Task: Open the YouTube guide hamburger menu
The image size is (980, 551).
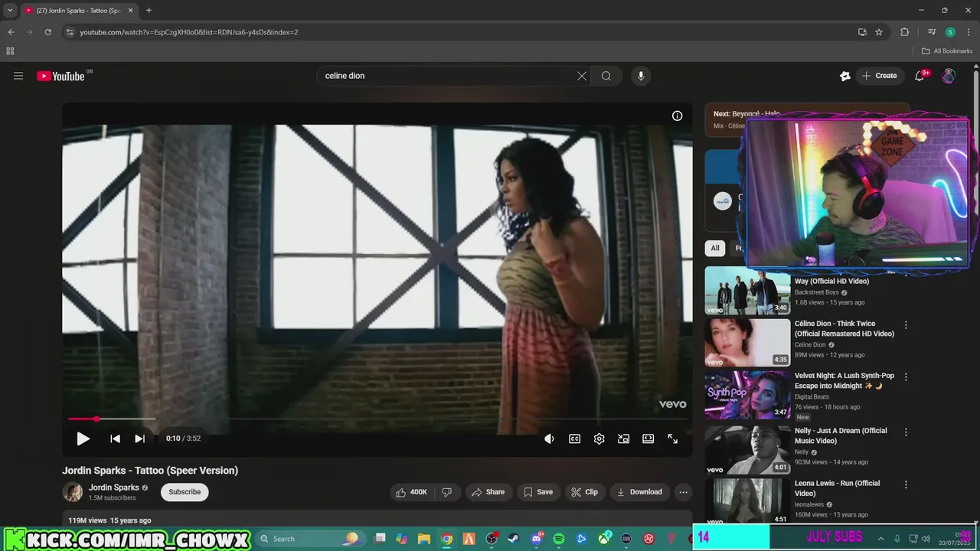Action: pos(18,76)
